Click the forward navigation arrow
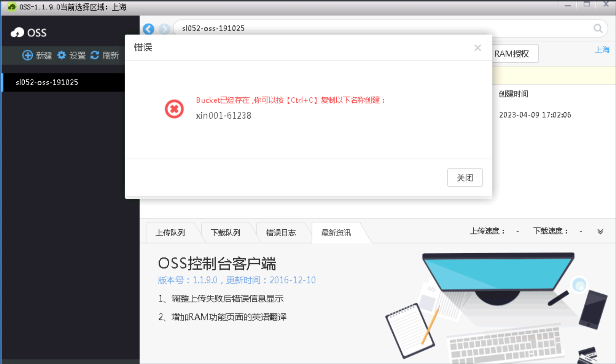Screen dimensions: 616x364 [165, 29]
